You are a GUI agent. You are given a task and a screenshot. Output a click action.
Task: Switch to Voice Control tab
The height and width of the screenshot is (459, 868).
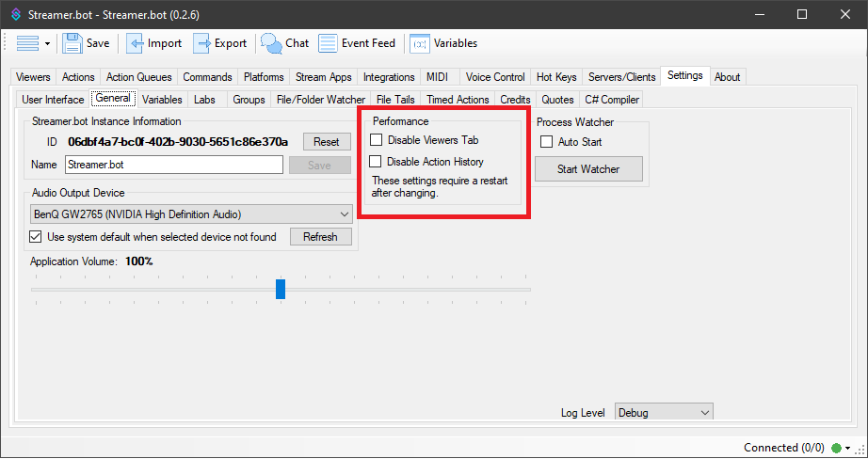pos(495,77)
